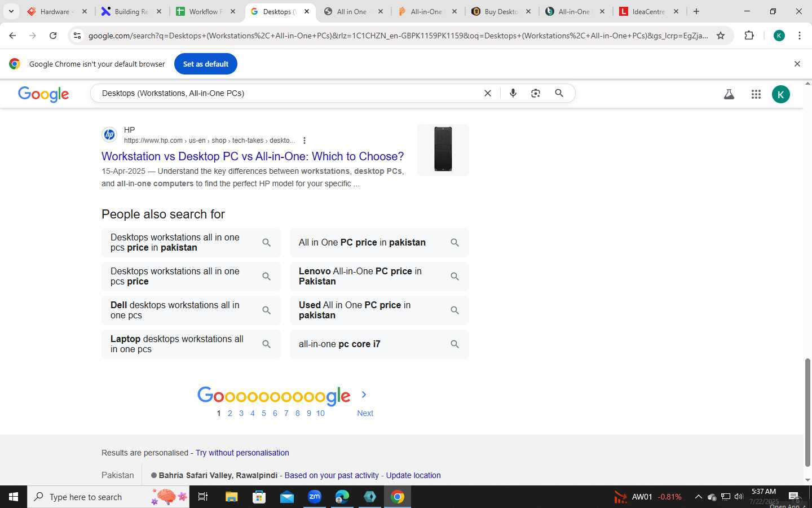Click the Google logo
The width and height of the screenshot is (812, 508).
[x=43, y=94]
